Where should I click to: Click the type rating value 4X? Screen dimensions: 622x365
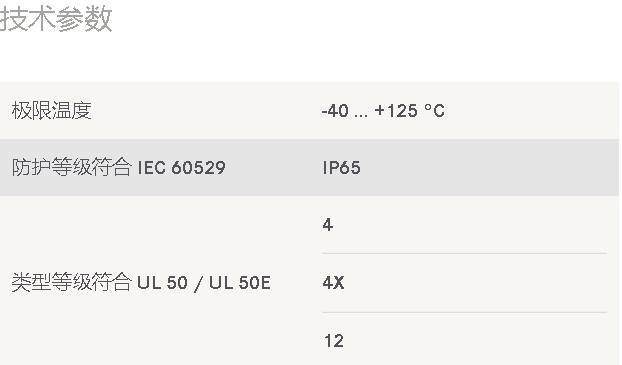333,283
